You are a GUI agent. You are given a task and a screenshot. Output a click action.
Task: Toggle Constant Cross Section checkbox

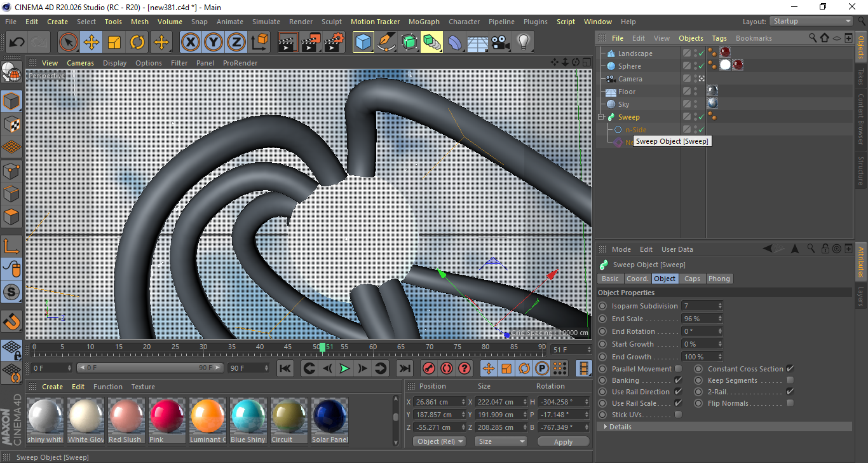[x=790, y=369]
